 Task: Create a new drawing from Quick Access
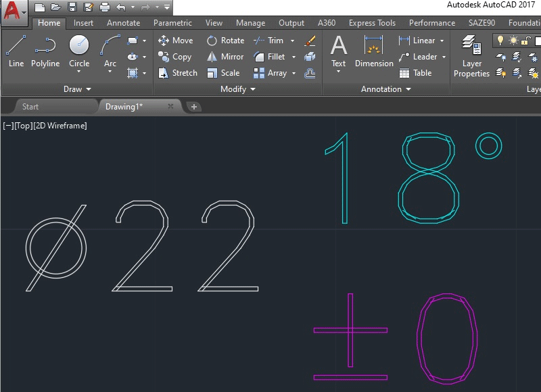click(40, 7)
